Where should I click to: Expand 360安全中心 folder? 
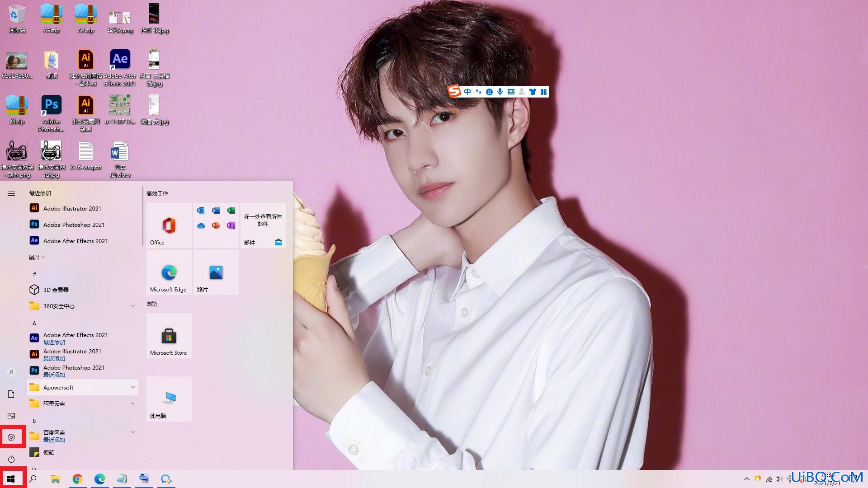(132, 305)
